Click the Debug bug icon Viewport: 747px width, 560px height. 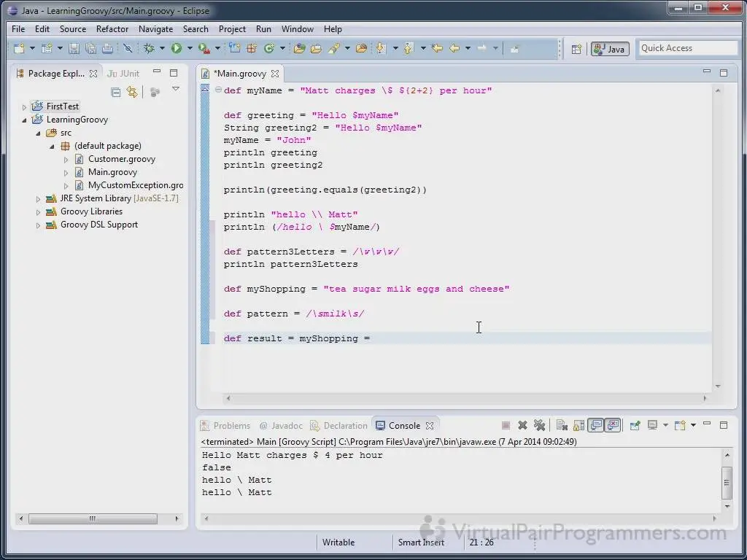click(x=149, y=49)
